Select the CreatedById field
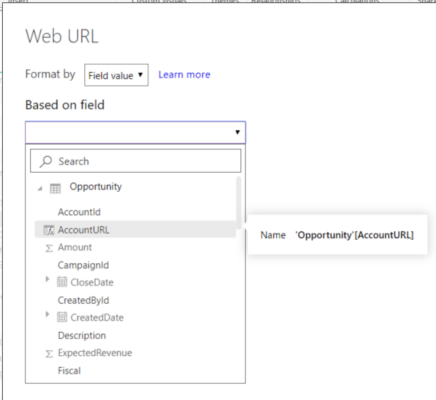 pos(83,300)
